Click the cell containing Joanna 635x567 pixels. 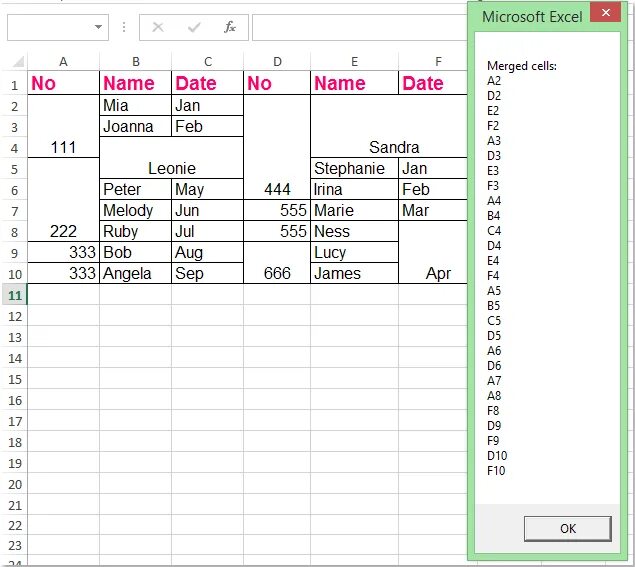(x=136, y=126)
